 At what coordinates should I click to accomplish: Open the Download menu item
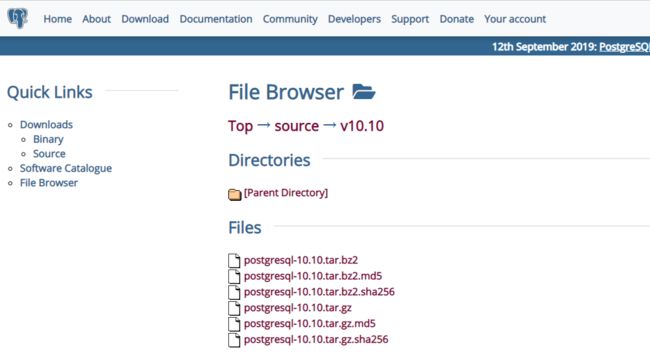145,19
